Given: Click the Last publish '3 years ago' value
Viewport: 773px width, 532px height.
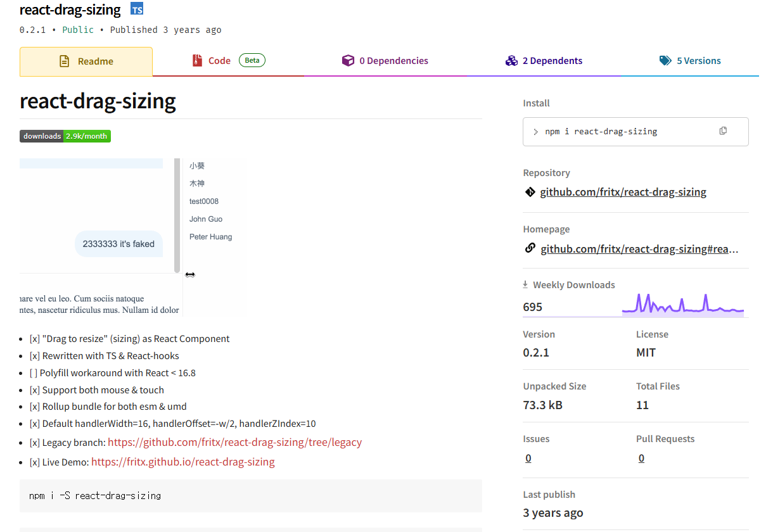Looking at the screenshot, I should point(553,513).
